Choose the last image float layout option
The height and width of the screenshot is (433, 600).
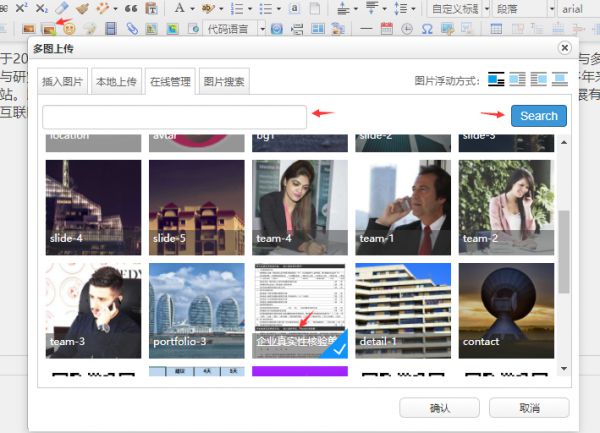tap(559, 80)
